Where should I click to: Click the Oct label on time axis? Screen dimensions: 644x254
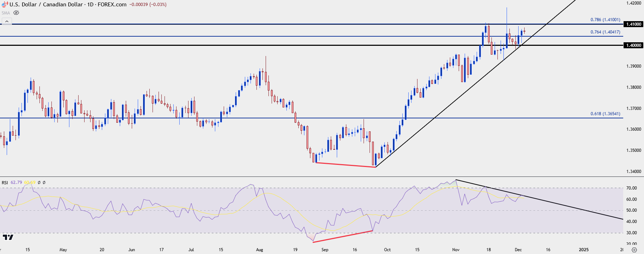click(x=388, y=250)
